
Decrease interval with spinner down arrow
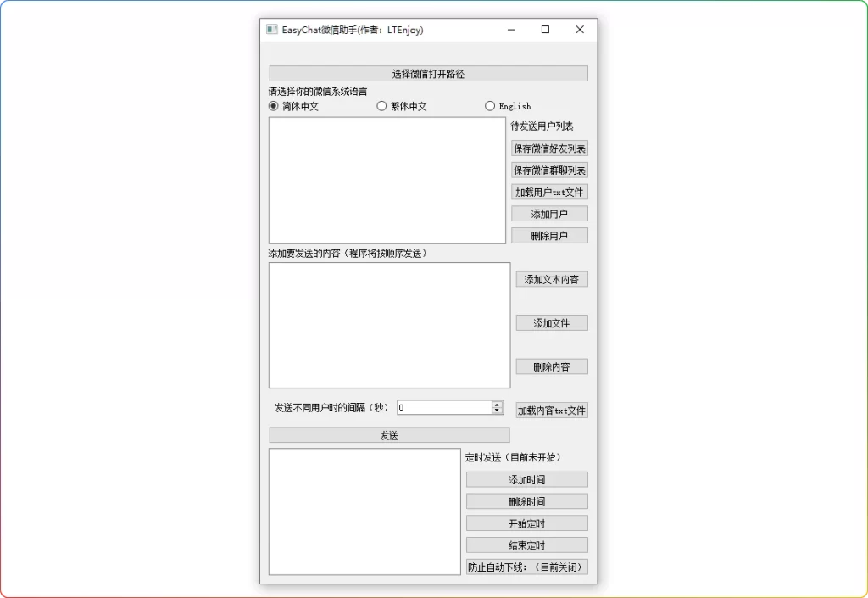click(x=497, y=411)
